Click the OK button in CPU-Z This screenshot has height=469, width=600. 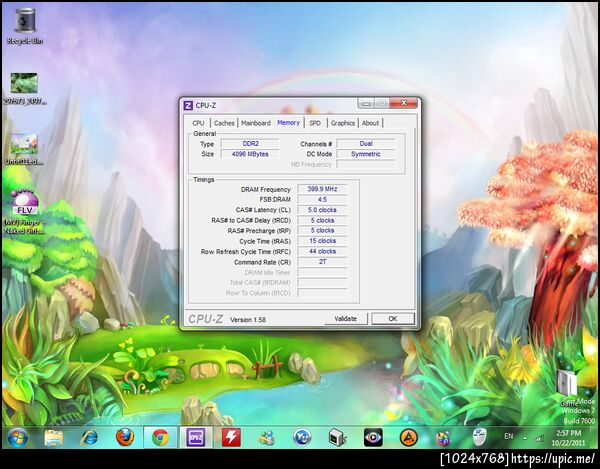pyautogui.click(x=393, y=319)
